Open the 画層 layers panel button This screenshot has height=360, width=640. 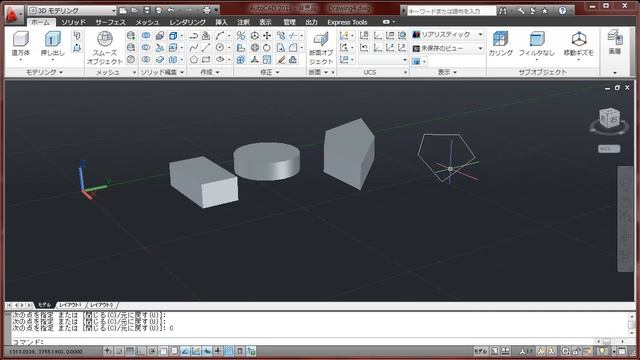pyautogui.click(x=615, y=43)
